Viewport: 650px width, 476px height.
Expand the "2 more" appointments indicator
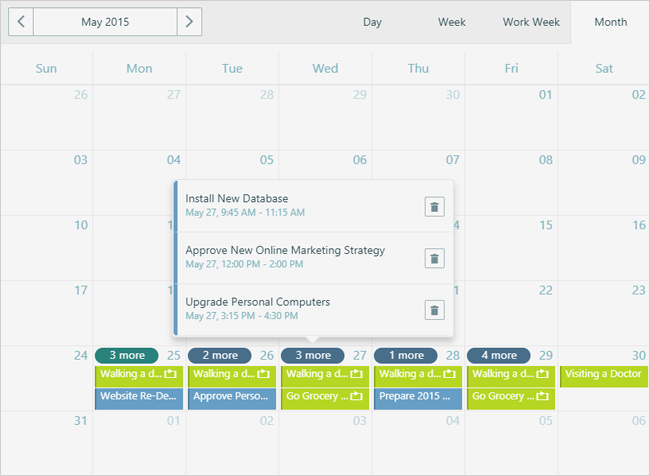[219, 355]
